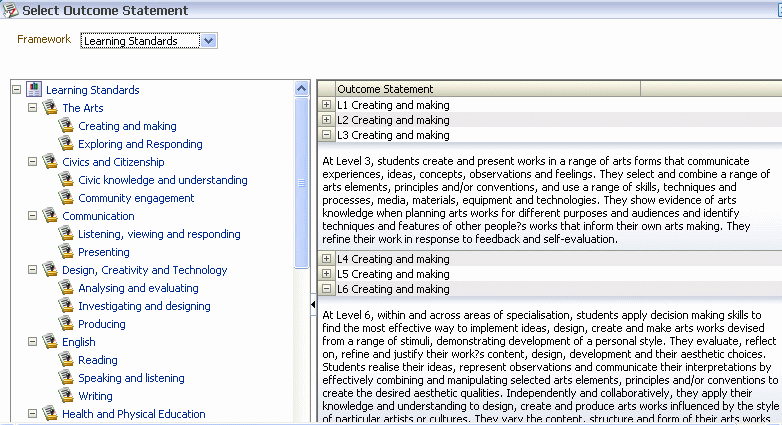Open the Framework dropdown arrow

click(x=208, y=40)
